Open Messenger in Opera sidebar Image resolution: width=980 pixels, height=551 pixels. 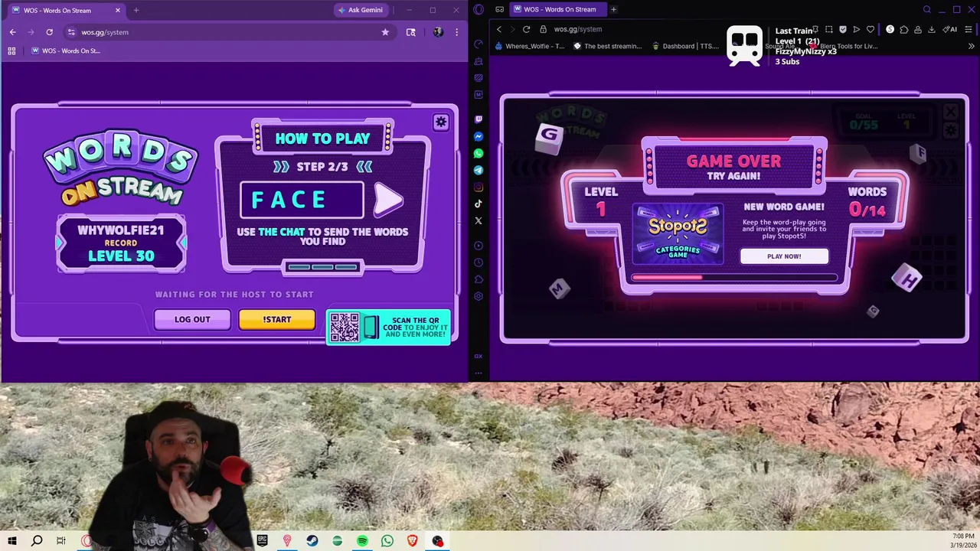[x=479, y=136]
